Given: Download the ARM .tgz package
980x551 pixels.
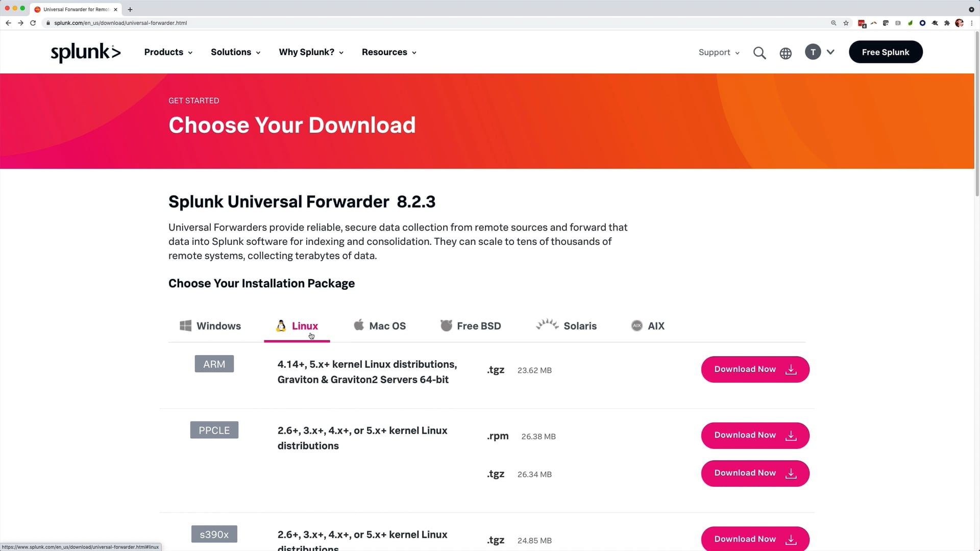Looking at the screenshot, I should click(755, 369).
